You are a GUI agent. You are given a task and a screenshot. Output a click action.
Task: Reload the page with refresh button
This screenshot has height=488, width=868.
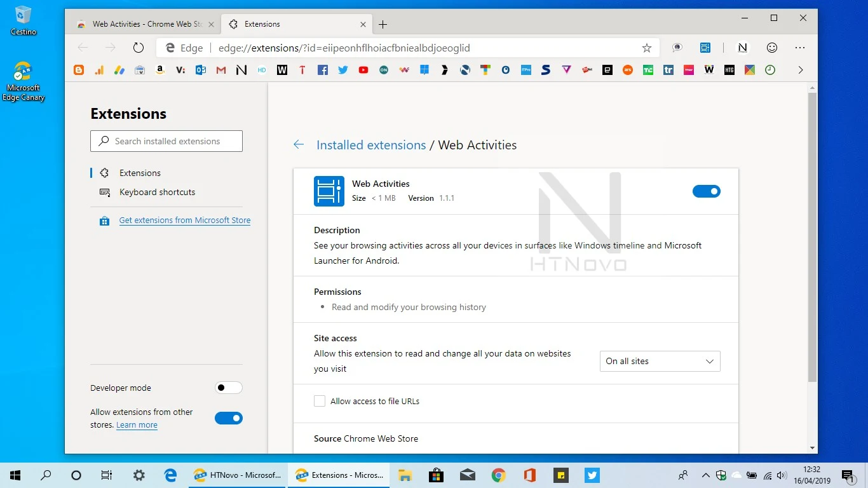(x=139, y=48)
